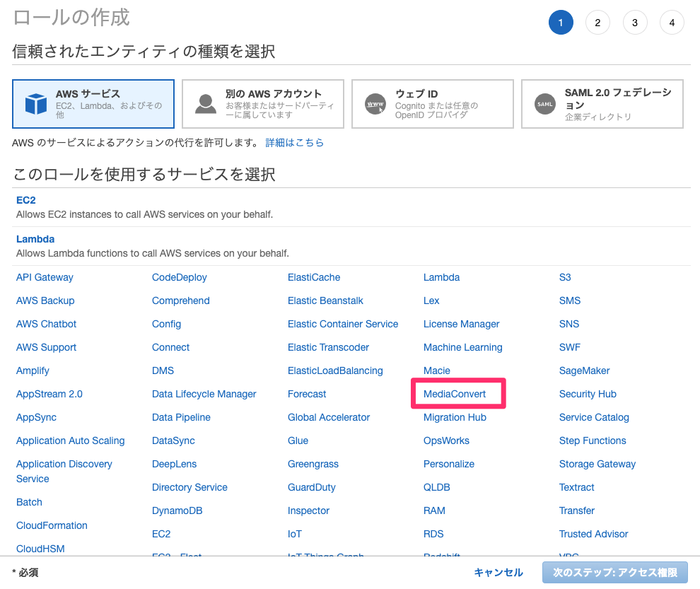Choose CloudHSM service
This screenshot has width=700, height=589.
(40, 549)
